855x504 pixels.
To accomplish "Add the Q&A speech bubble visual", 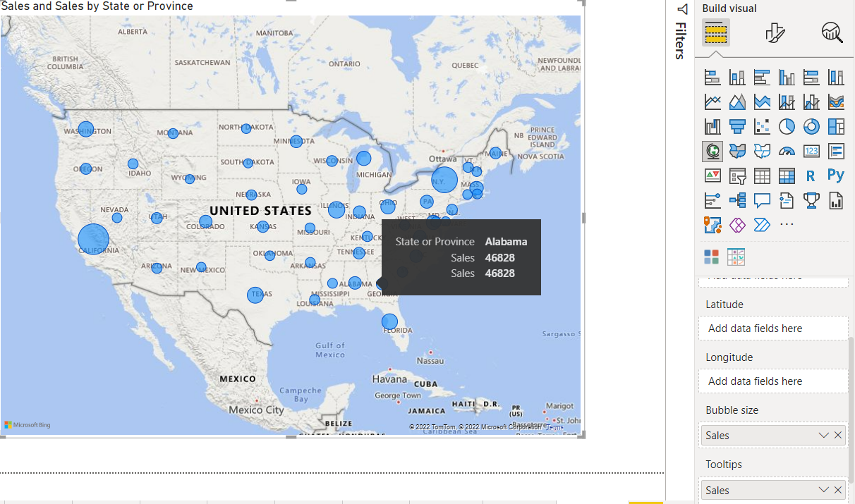I will click(x=762, y=200).
